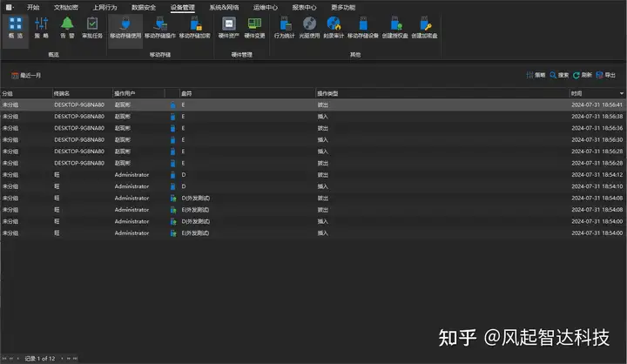Go to next record in pager

click(x=62, y=359)
